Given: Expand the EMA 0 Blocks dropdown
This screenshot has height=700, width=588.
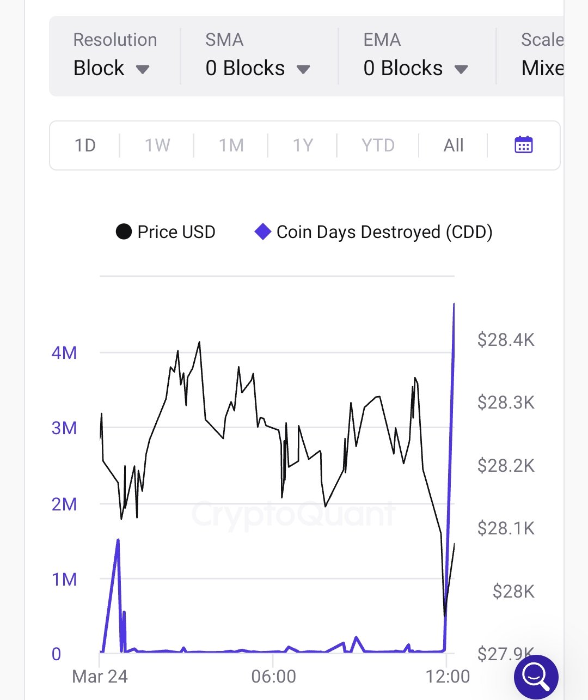Looking at the screenshot, I should pos(415,68).
